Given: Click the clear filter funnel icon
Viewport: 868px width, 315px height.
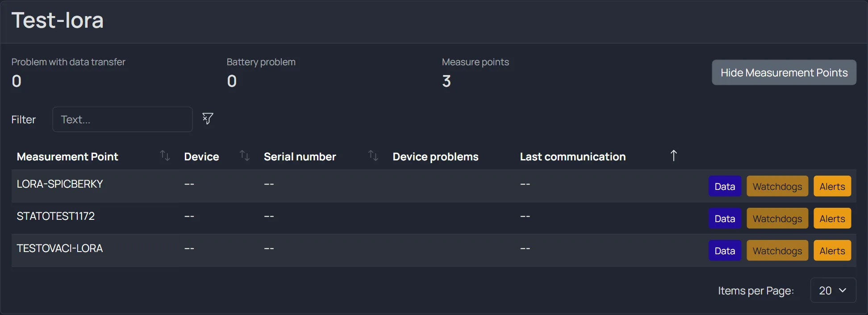Looking at the screenshot, I should (208, 118).
